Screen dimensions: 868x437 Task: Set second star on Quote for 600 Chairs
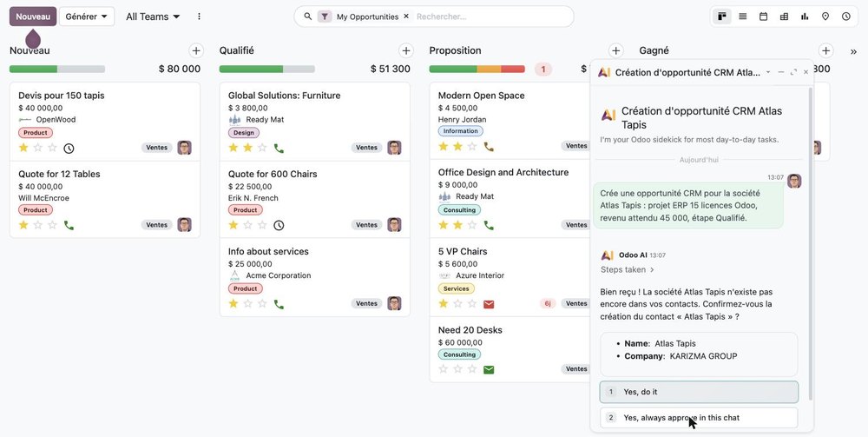point(248,225)
